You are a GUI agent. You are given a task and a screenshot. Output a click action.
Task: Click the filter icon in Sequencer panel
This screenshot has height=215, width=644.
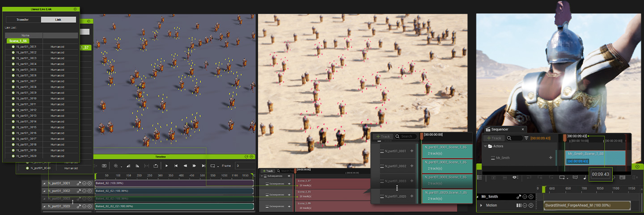[526, 138]
